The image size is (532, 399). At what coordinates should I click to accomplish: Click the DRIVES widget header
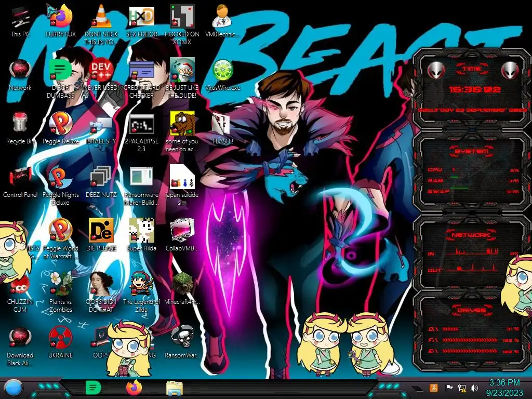(471, 310)
